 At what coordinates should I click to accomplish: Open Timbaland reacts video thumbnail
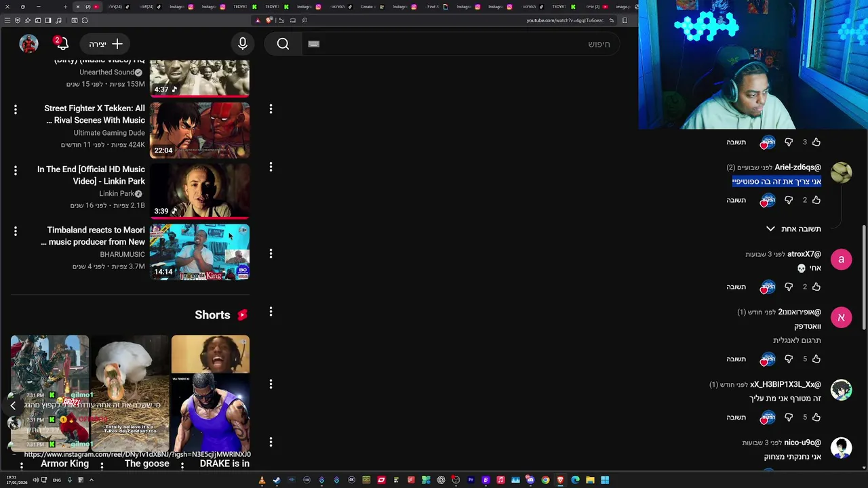point(199,252)
